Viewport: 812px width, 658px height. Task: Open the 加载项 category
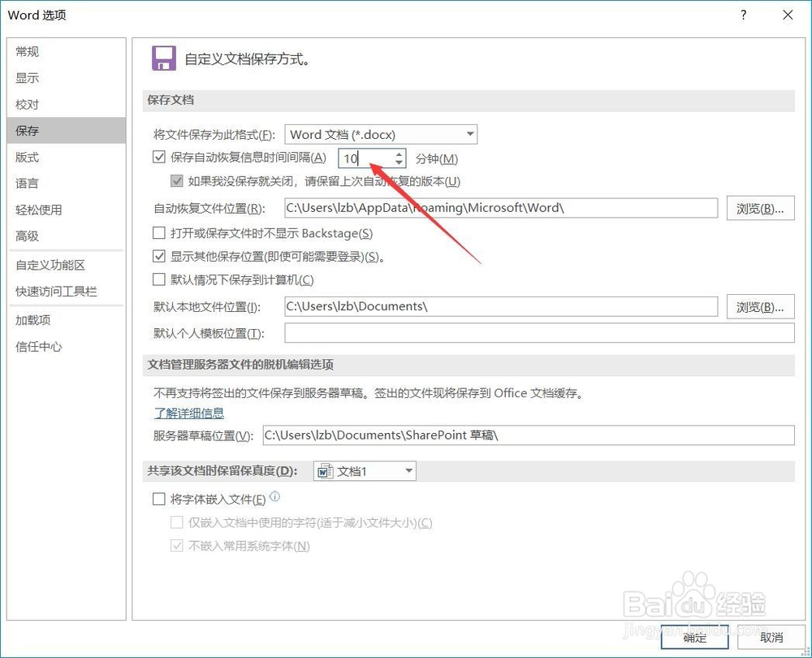tap(67, 320)
